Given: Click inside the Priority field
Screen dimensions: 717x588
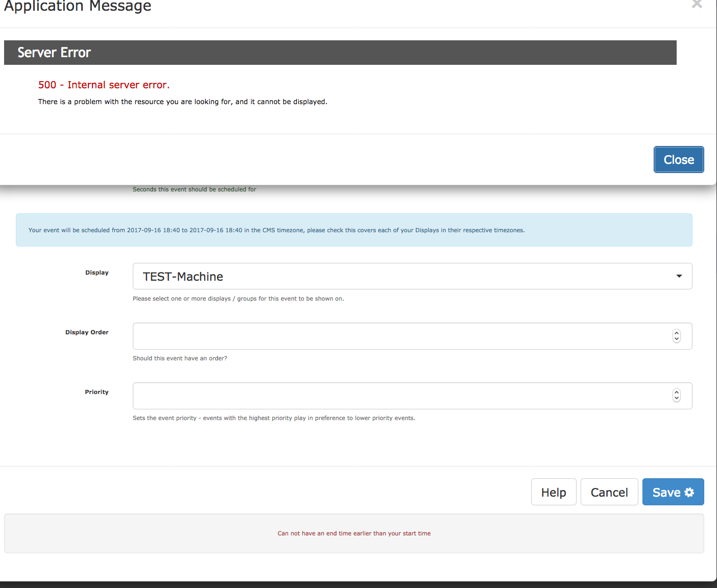Looking at the screenshot, I should (357, 396).
